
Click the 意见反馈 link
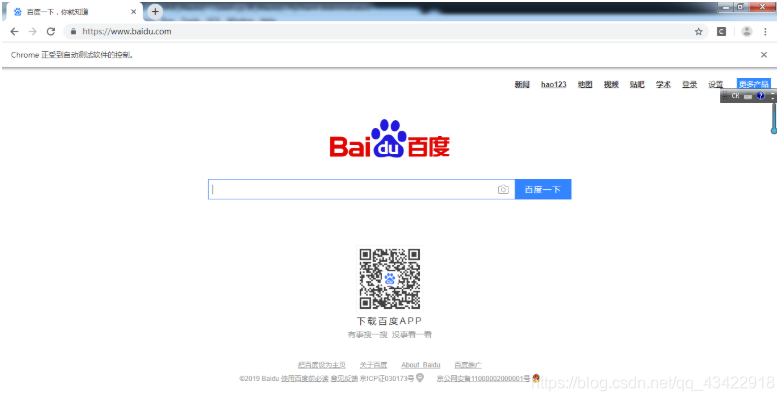coord(344,378)
